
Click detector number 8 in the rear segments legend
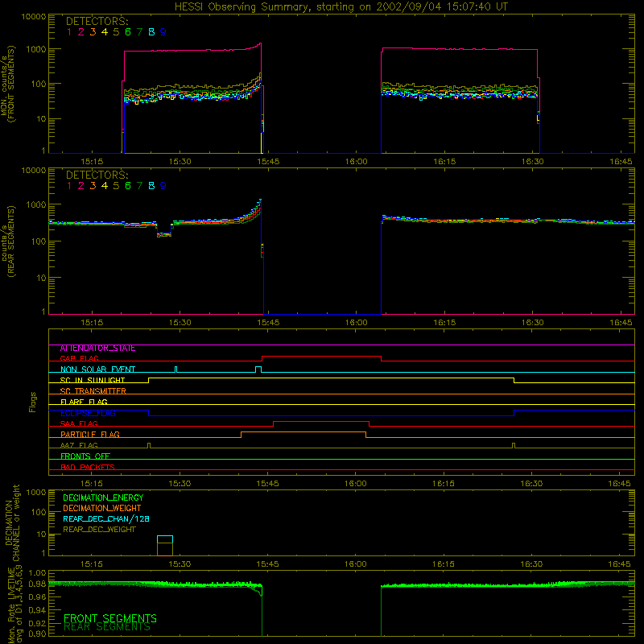151,186
